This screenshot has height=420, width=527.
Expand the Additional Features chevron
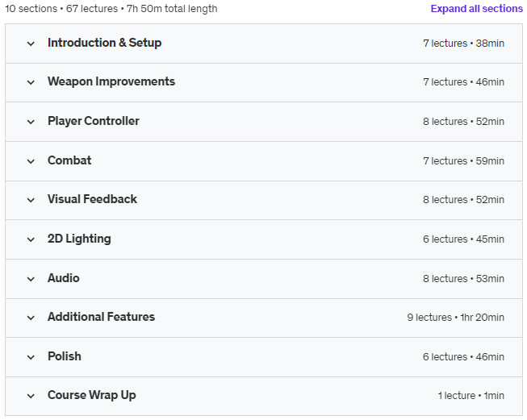(31, 318)
